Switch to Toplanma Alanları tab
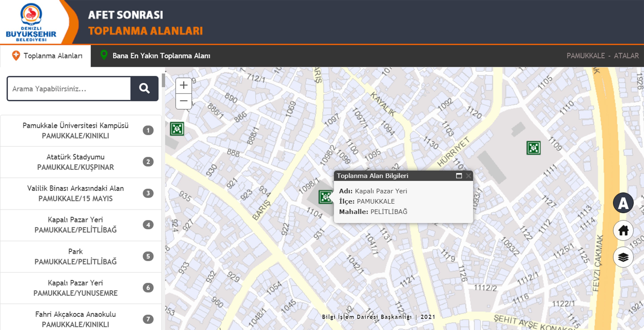The width and height of the screenshot is (644, 330). point(46,56)
